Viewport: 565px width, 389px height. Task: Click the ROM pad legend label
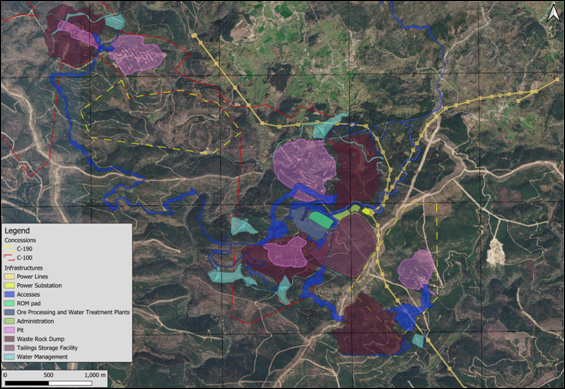[29, 304]
